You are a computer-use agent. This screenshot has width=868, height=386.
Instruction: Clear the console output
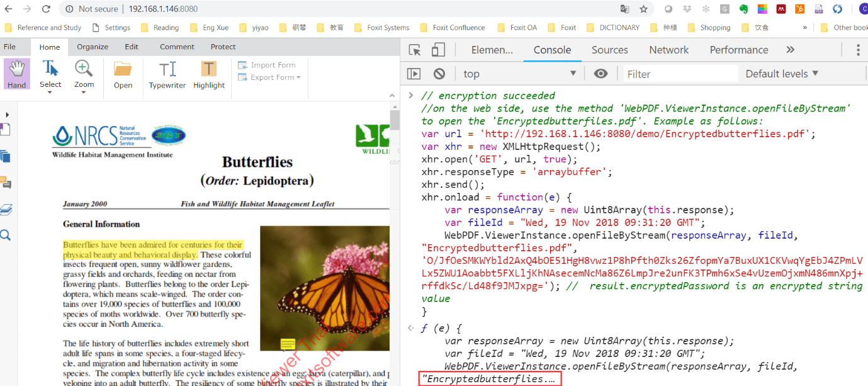439,74
